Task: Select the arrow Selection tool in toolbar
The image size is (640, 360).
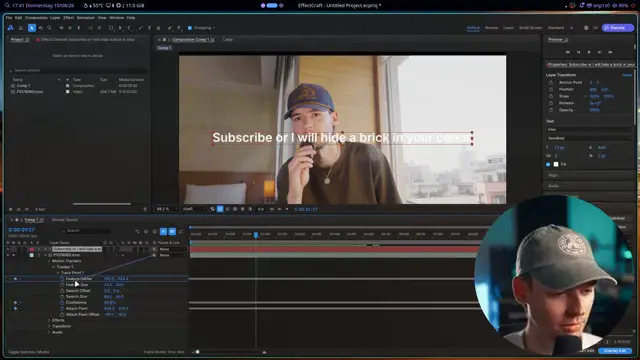Action: pos(31,28)
